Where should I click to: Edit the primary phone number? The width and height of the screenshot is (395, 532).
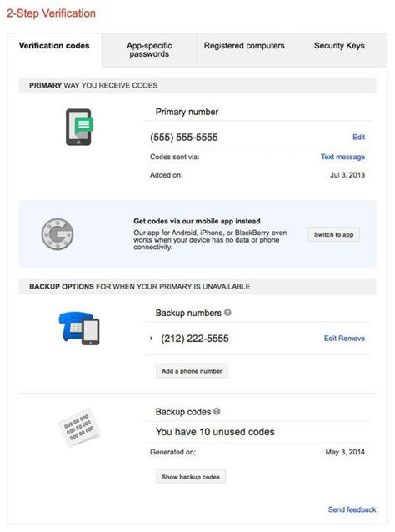pos(358,137)
